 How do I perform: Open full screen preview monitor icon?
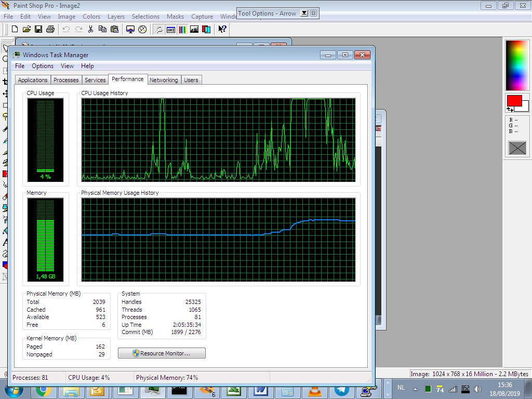tap(130, 29)
